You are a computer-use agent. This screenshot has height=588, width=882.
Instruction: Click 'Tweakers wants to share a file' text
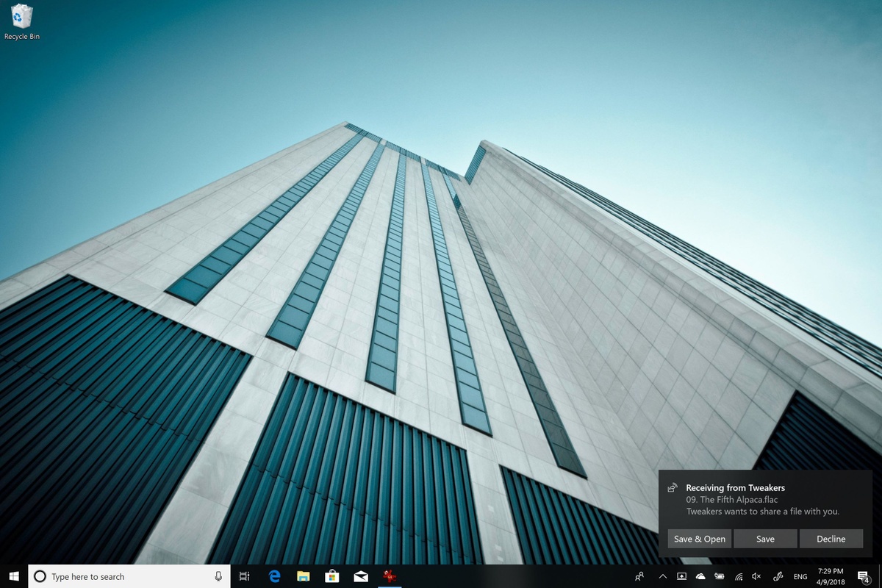(762, 512)
